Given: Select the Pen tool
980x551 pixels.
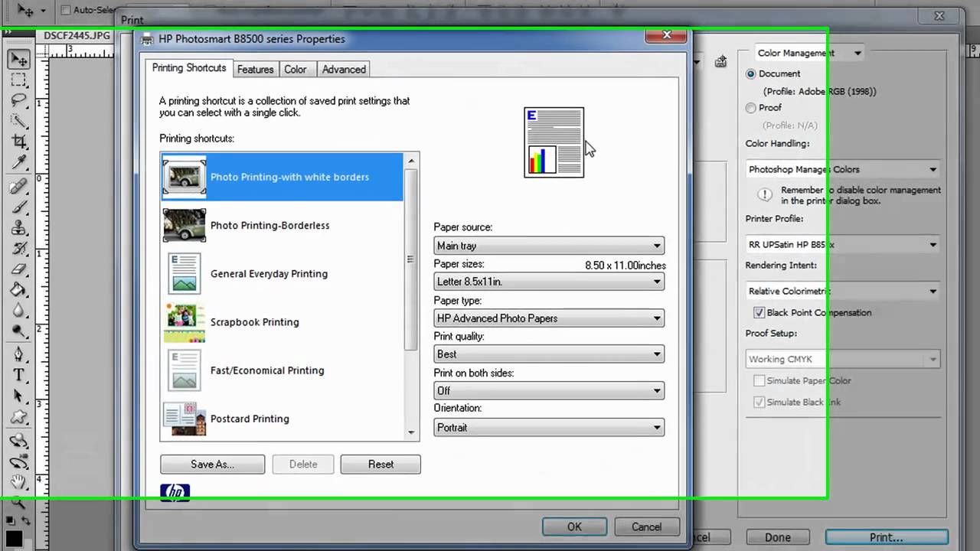Looking at the screenshot, I should [x=19, y=355].
